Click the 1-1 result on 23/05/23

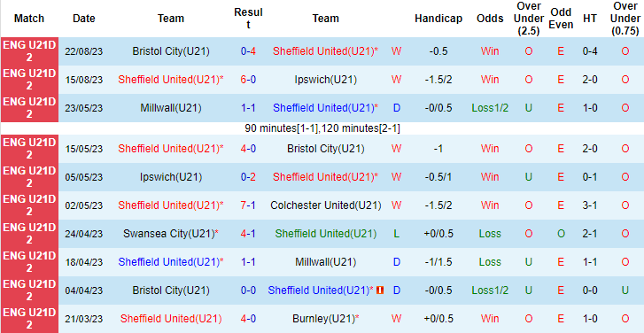249,108
